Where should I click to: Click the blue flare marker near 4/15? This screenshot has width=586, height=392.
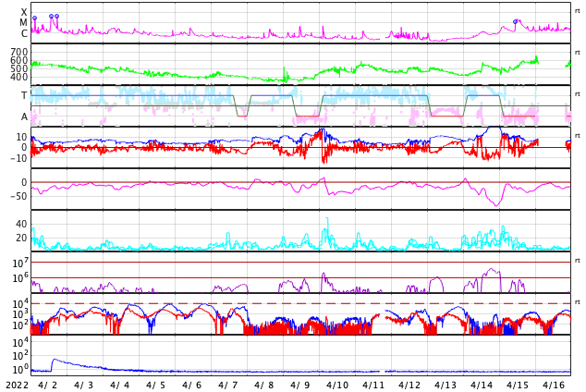point(516,21)
